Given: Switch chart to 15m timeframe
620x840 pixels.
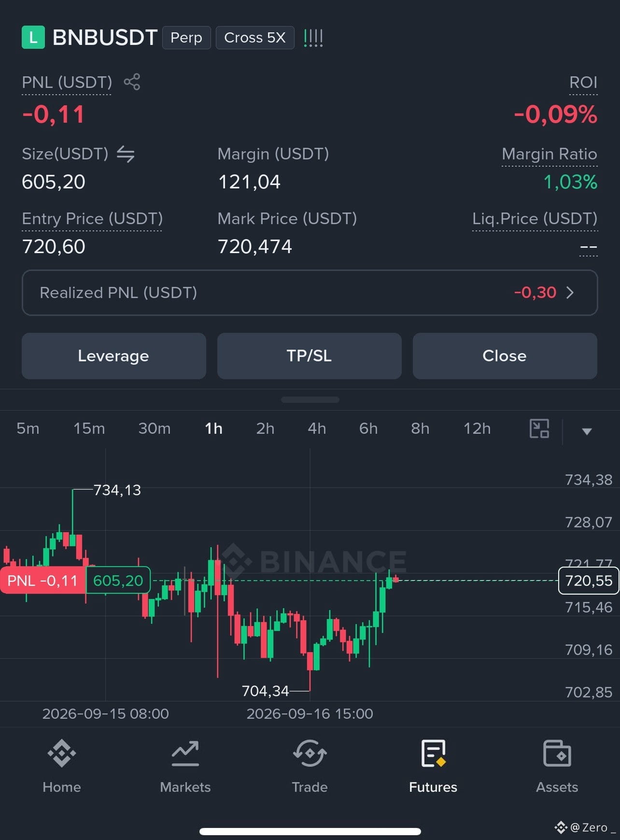Looking at the screenshot, I should point(89,428).
